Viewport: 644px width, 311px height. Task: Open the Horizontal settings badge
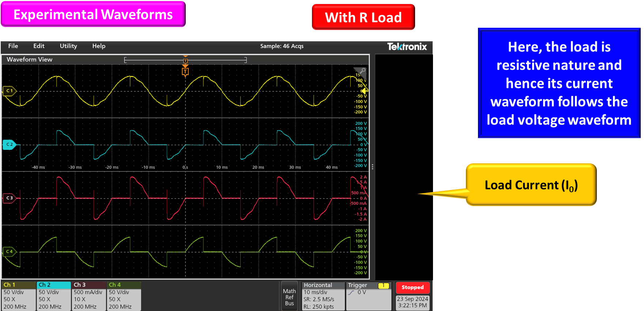pos(323,296)
